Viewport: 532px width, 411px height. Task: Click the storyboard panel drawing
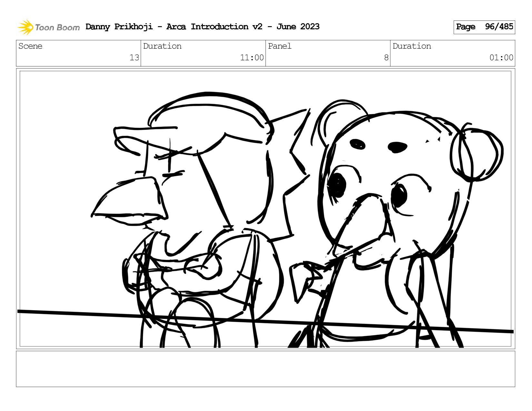click(266, 209)
